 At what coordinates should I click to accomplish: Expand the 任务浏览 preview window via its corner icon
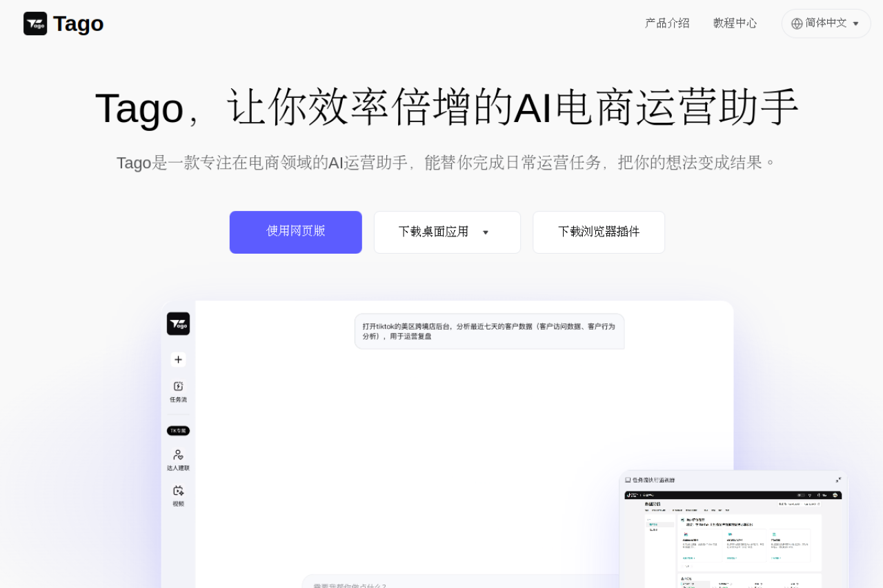(837, 480)
